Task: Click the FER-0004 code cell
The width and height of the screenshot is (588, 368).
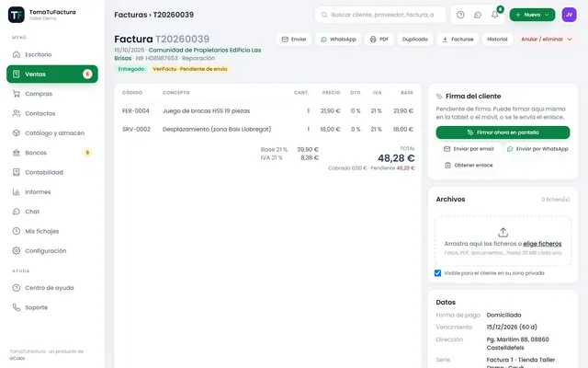Action: [136, 110]
